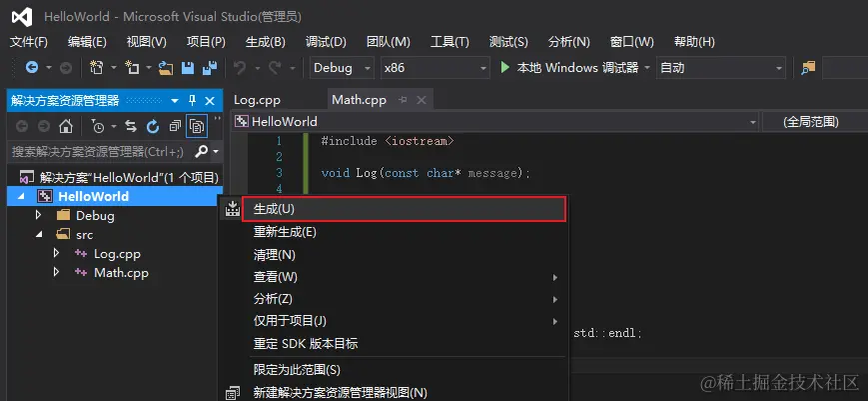Screen dimensions: 868x401
Task: Click the code line void Log(const char* message);
Action: click(x=426, y=173)
